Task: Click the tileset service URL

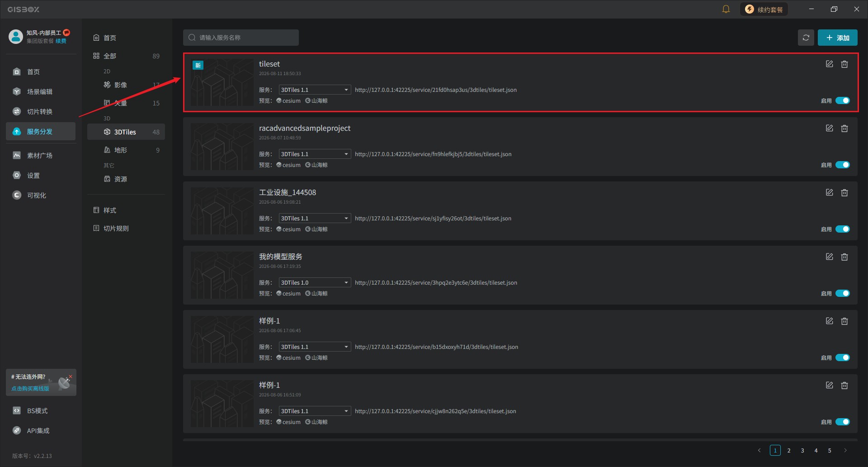Action: tap(436, 90)
